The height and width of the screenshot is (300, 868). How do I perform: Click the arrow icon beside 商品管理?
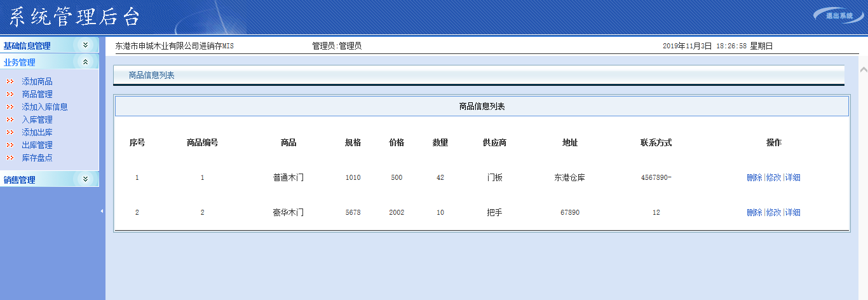(x=10, y=94)
